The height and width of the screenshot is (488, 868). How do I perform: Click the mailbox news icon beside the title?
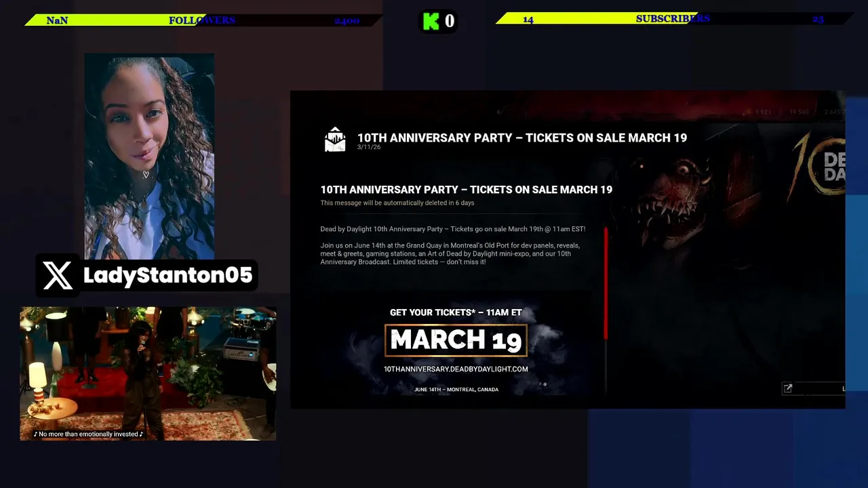click(335, 140)
